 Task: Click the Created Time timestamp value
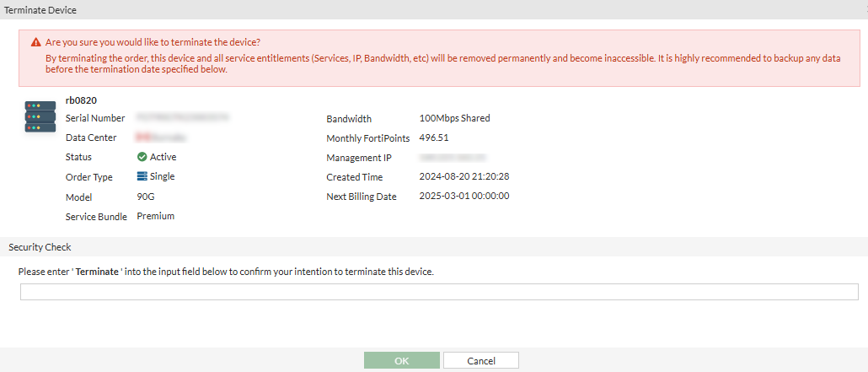coord(463,177)
